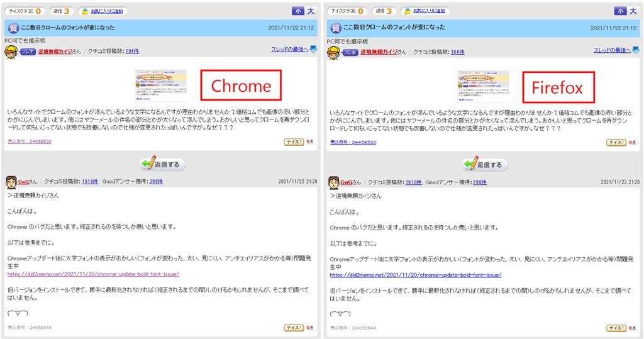Click ナイスクチコミ 0 counter in Chrome capture
This screenshot has width=644, height=339.
click(25, 11)
